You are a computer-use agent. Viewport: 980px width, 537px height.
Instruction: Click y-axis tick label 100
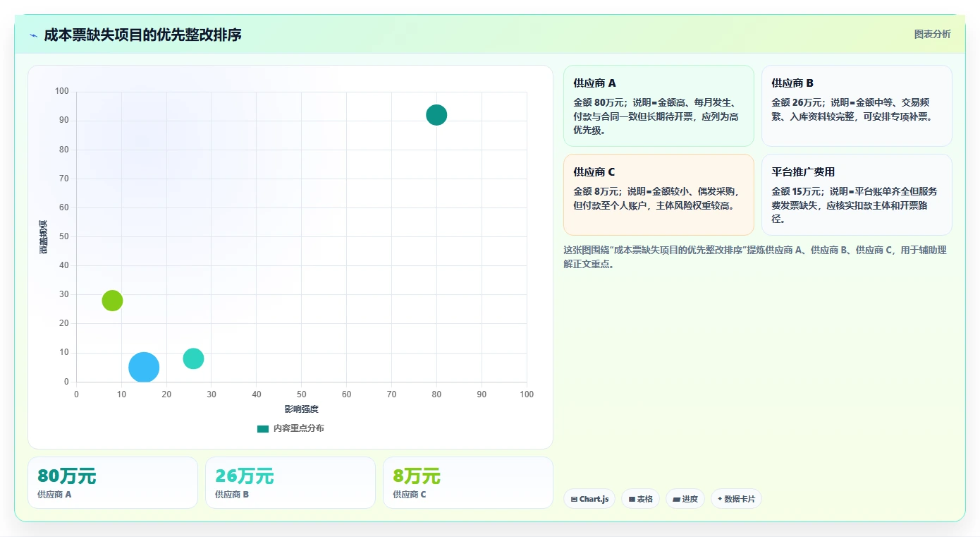(x=62, y=91)
